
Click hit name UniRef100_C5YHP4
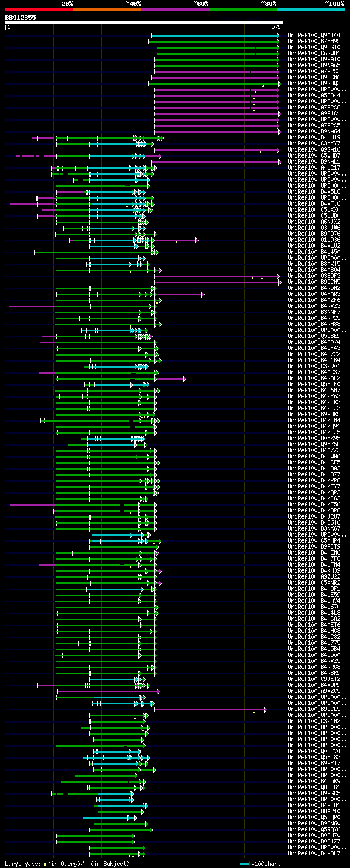pos(314,541)
